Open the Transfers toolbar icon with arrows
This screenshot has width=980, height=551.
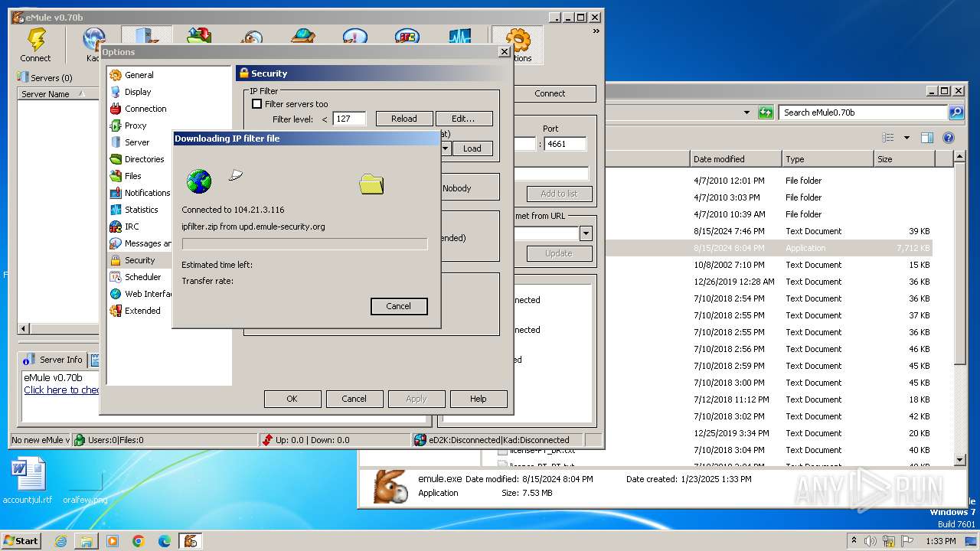(199, 37)
